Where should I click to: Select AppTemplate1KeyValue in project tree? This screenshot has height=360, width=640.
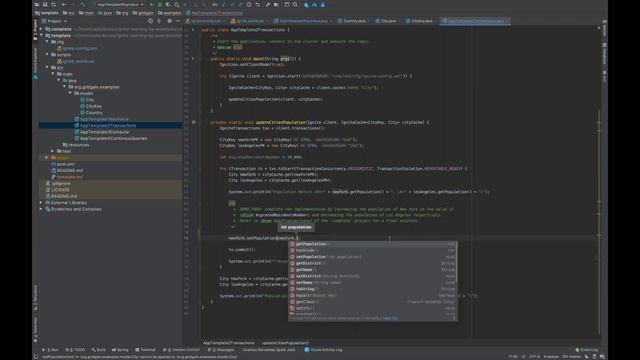coord(101,119)
